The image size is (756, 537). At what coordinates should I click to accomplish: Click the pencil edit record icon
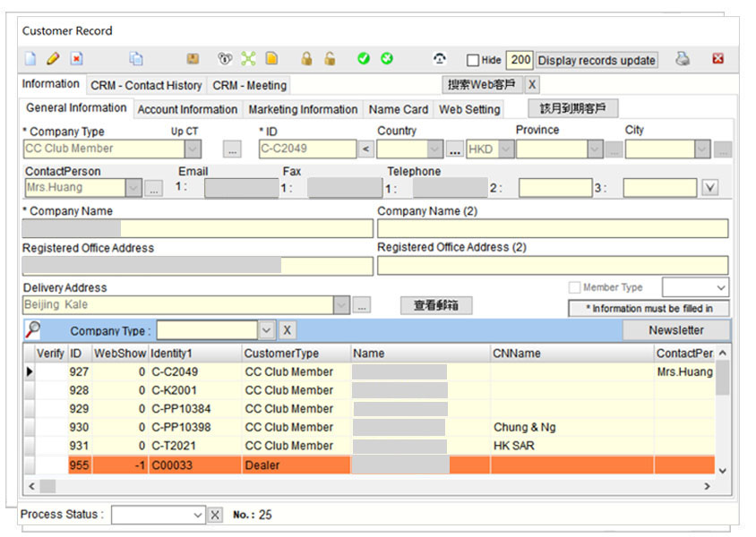coord(53,59)
